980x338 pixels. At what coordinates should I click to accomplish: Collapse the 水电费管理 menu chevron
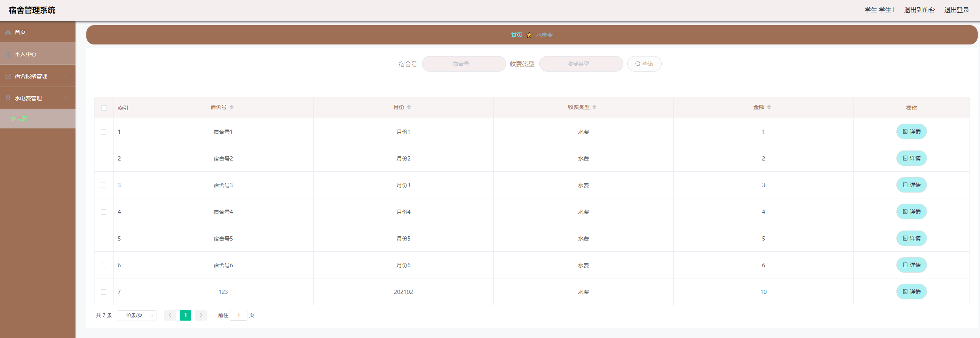[65, 98]
